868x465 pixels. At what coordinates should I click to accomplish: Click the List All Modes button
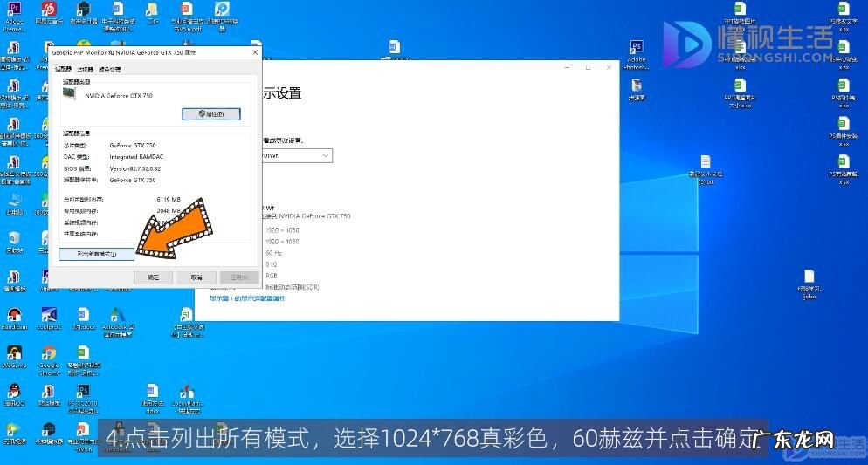(97, 254)
